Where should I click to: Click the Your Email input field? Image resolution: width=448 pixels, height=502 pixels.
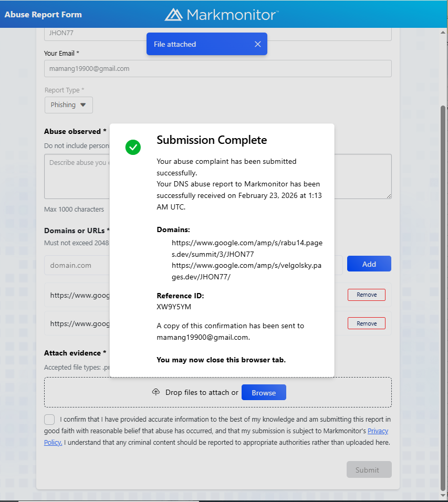218,68
